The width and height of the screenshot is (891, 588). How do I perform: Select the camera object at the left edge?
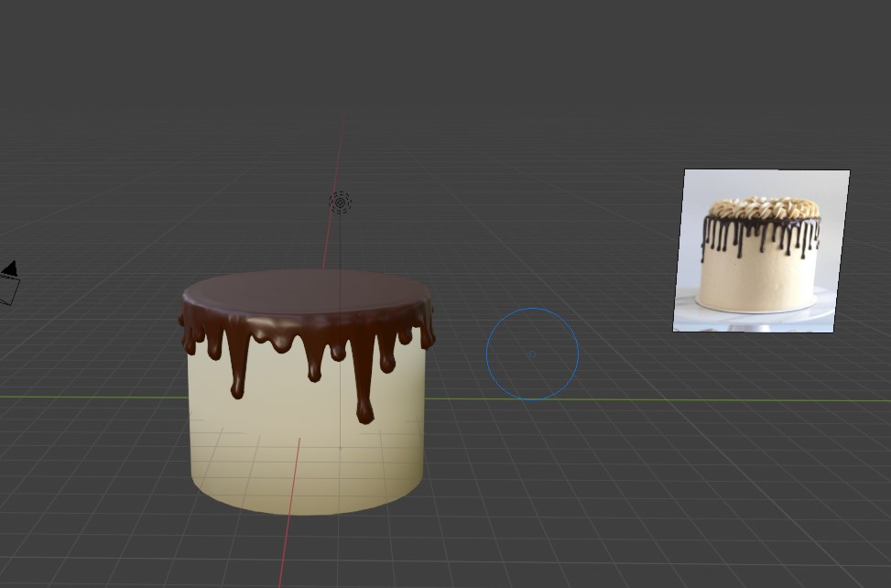pyautogui.click(x=7, y=283)
